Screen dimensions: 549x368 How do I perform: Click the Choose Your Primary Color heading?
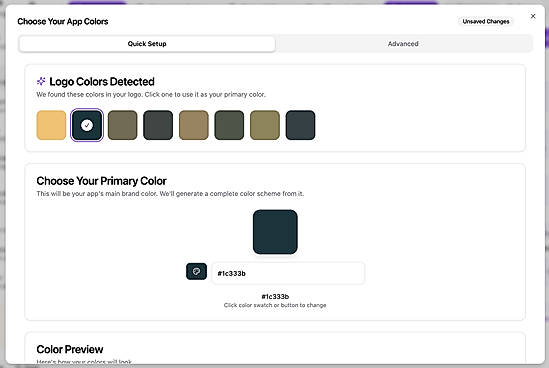[102, 181]
